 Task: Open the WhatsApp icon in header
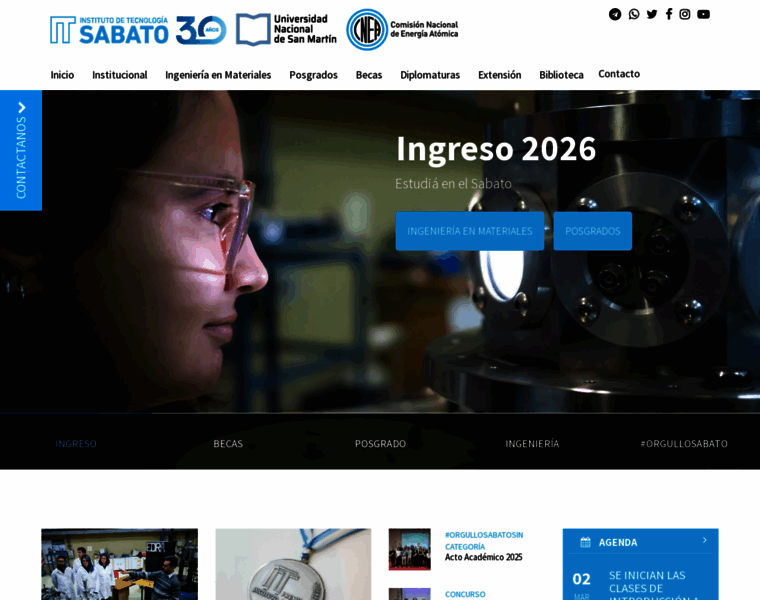tap(634, 14)
